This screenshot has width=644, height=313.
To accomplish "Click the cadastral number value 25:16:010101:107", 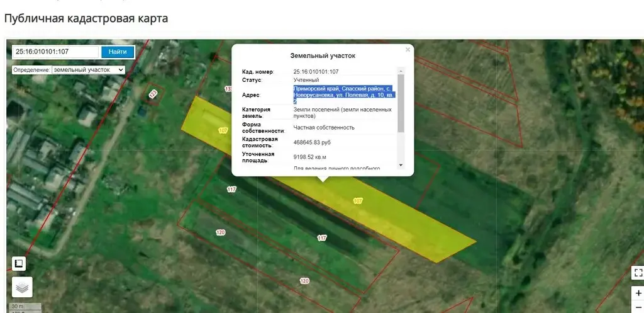I will (316, 72).
